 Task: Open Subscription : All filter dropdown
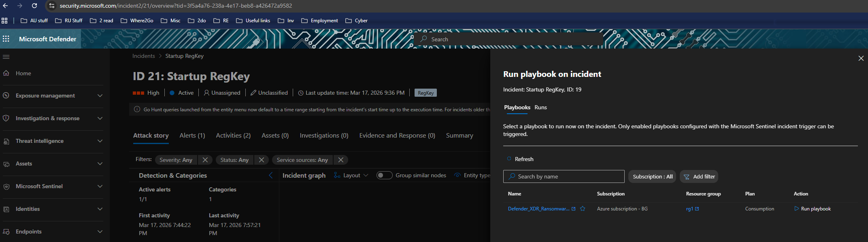point(652,176)
